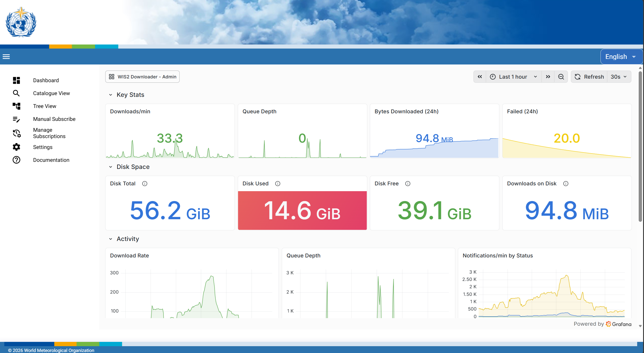Click the Dashboard grid icon

[x=16, y=80]
